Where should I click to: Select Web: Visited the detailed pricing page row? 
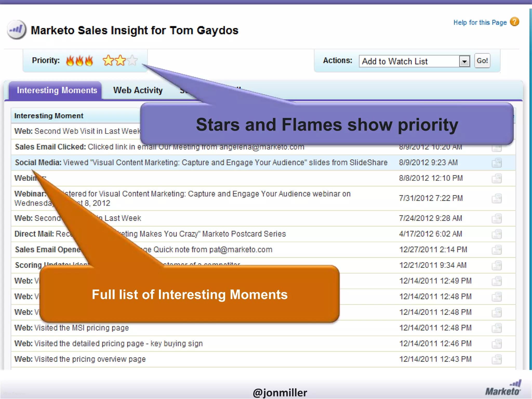click(263, 343)
